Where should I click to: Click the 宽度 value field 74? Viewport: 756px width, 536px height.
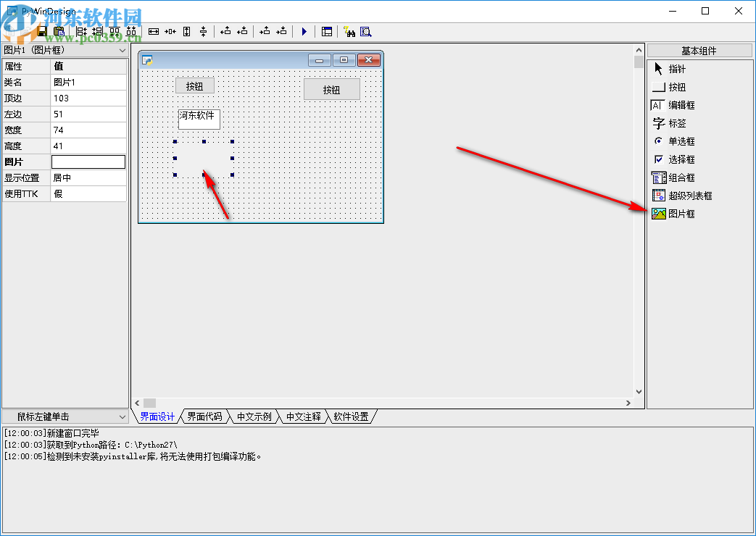click(x=88, y=130)
